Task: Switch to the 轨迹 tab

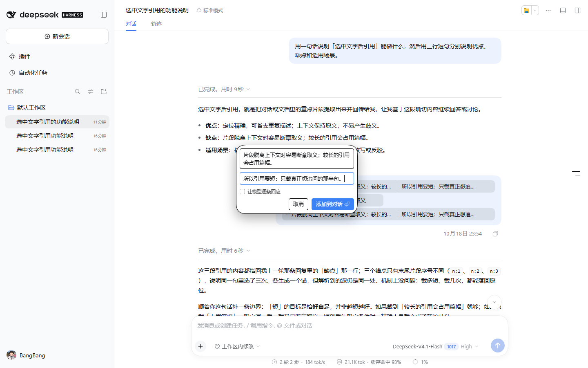Action: (156, 24)
